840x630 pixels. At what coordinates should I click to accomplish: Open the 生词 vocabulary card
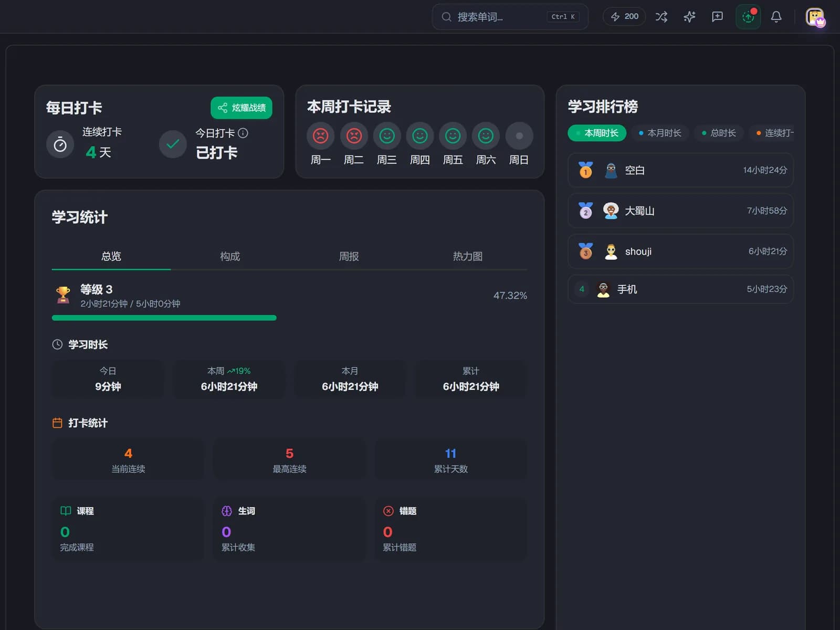pos(289,529)
